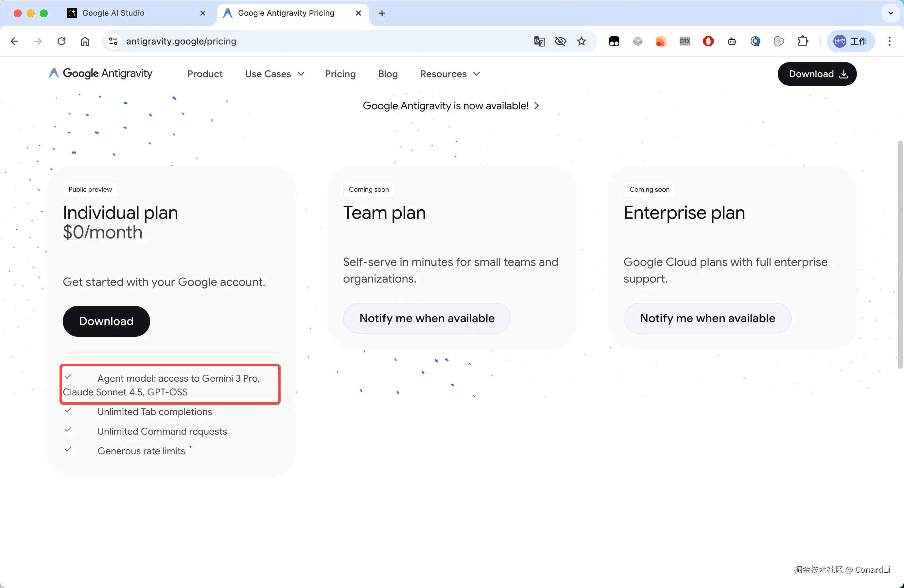The width and height of the screenshot is (904, 588).
Task: Expand the Resources dropdown menu
Action: click(x=450, y=74)
